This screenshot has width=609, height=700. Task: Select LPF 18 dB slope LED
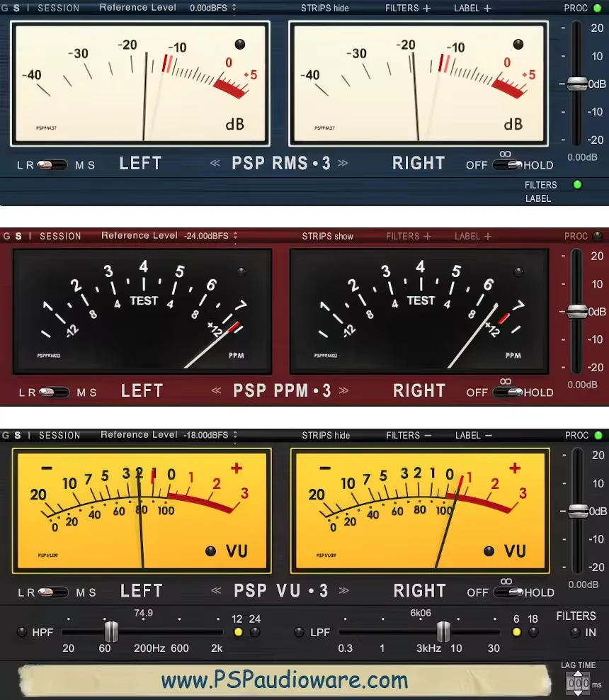click(x=533, y=632)
